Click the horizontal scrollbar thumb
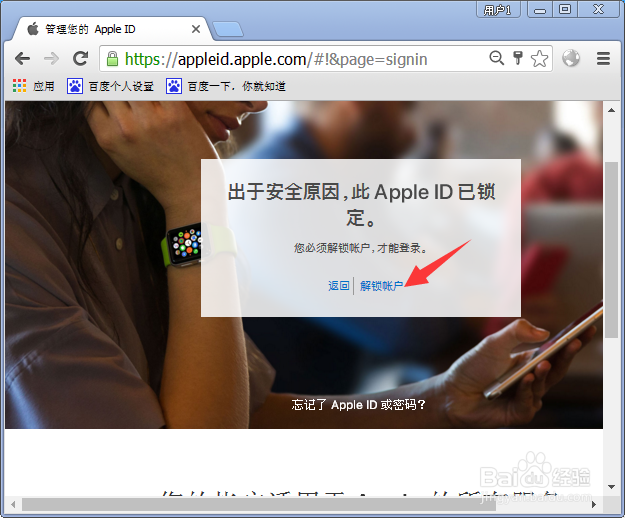Image resolution: width=625 pixels, height=518 pixels. tap(259, 504)
